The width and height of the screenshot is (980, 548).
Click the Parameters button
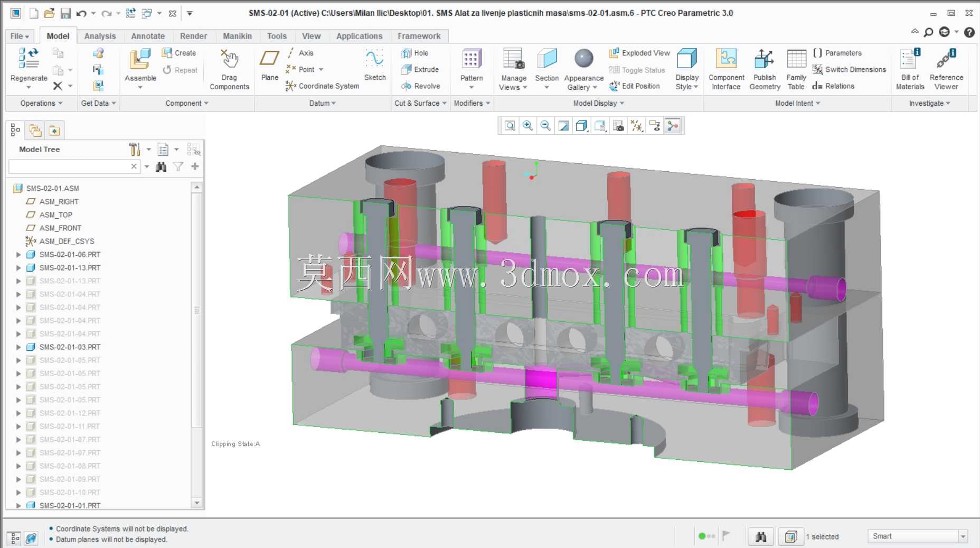837,53
